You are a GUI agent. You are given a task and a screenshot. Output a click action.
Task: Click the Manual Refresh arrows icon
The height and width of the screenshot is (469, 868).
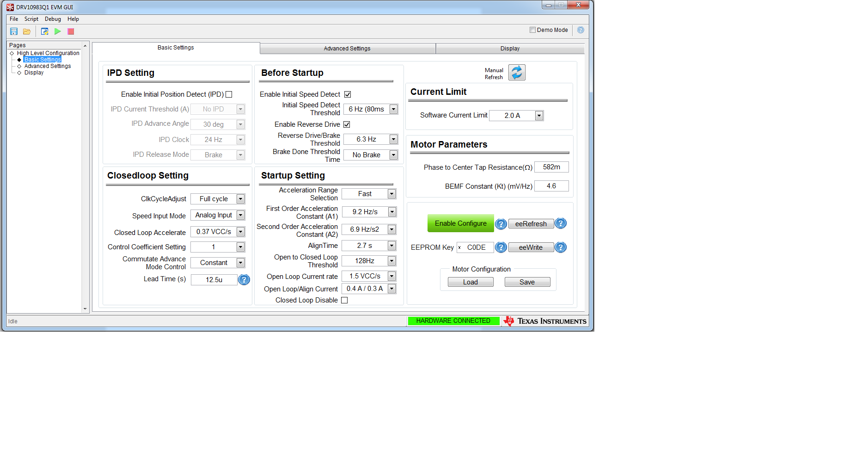[517, 73]
